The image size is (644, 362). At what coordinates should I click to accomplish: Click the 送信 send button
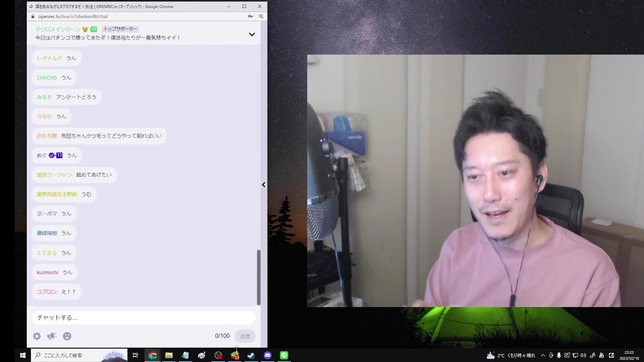(245, 336)
